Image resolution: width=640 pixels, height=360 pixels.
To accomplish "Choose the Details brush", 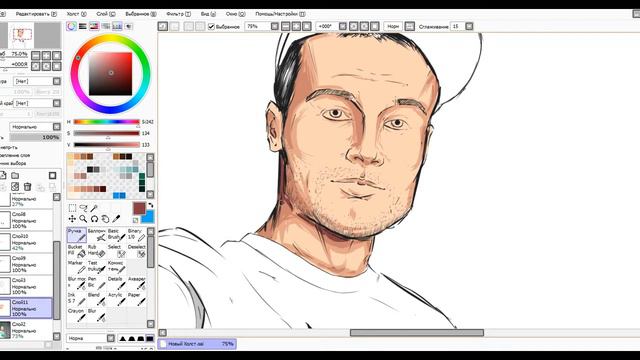I will (116, 282).
